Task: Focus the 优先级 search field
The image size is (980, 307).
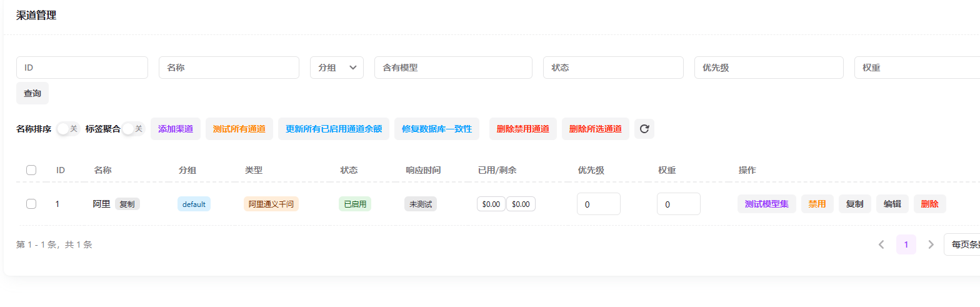Action: coord(769,68)
